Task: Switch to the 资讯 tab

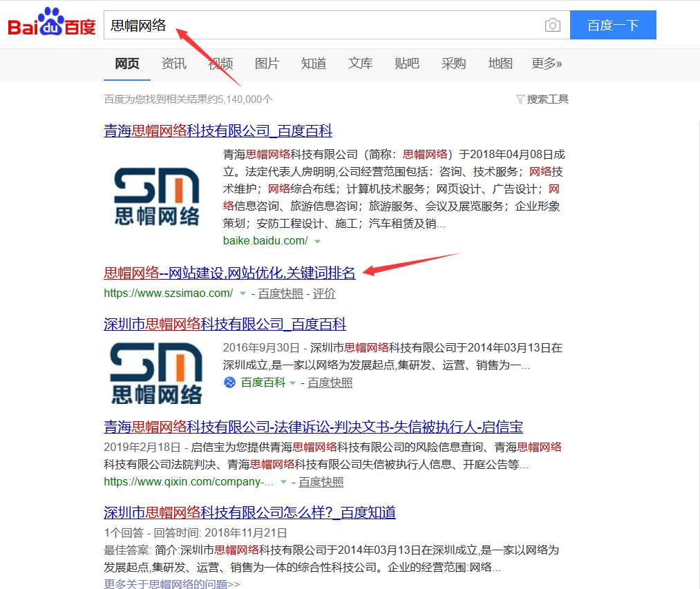Action: point(173,64)
